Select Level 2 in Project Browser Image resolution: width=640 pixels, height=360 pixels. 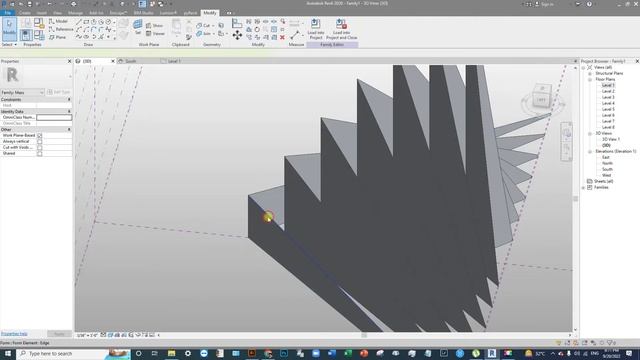click(x=608, y=91)
